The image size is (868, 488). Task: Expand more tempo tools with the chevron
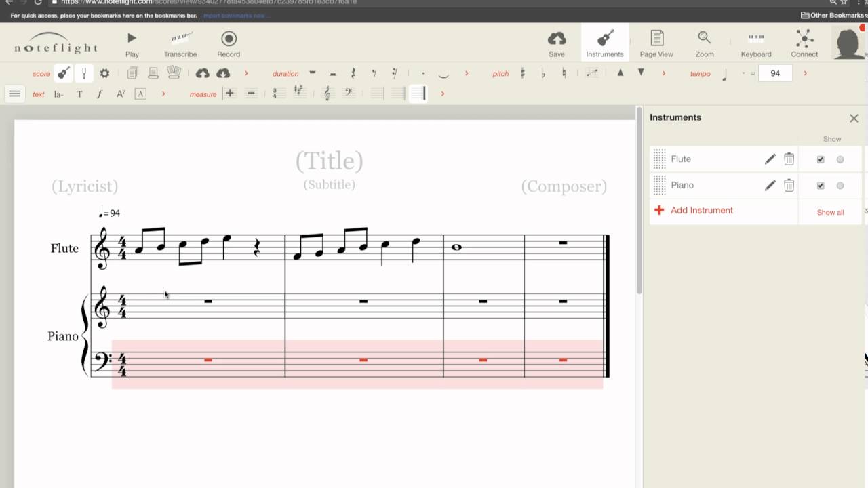coord(805,73)
